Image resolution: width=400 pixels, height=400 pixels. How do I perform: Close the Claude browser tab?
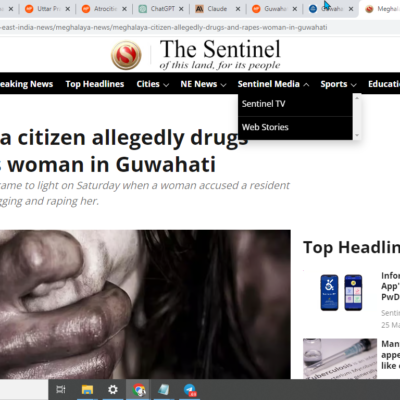point(238,9)
